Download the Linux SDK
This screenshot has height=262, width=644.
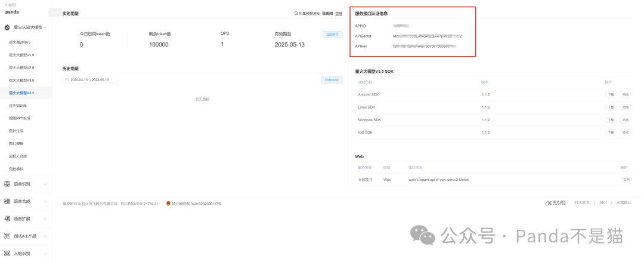[x=611, y=107]
